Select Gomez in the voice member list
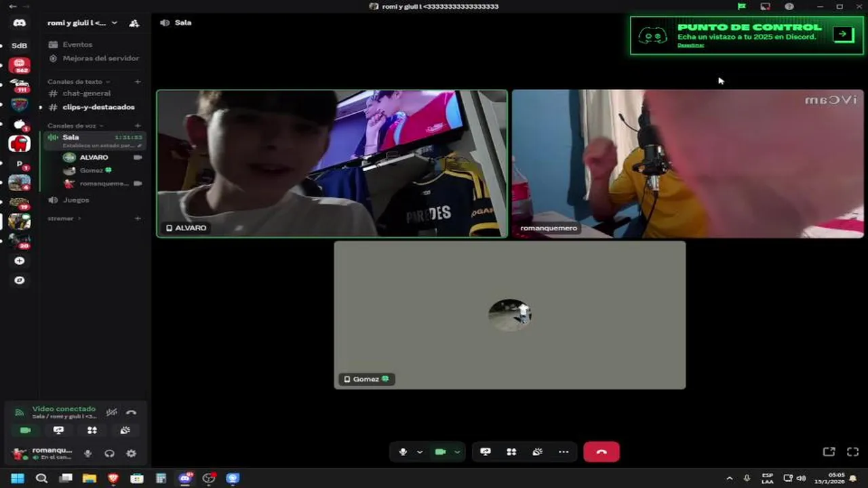The image size is (868, 488). pyautogui.click(x=102, y=170)
